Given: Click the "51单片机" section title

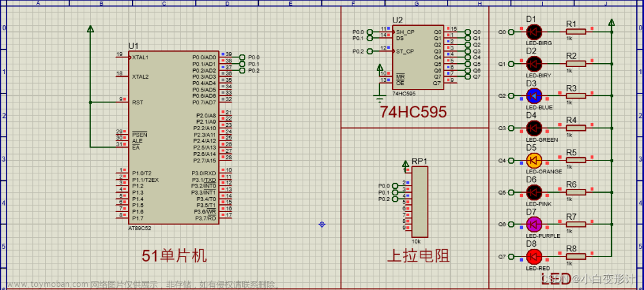Looking at the screenshot, I should coord(174,256).
